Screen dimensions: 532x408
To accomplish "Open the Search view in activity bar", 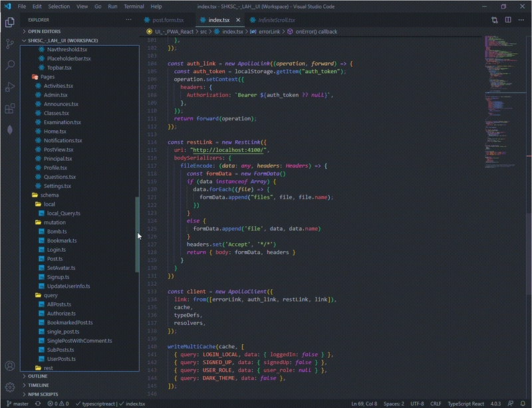I will coord(10,64).
